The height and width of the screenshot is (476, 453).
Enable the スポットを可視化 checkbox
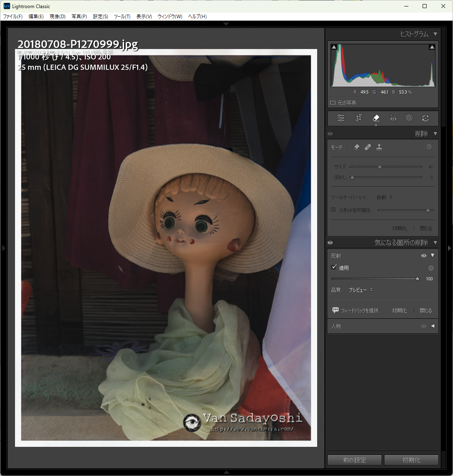click(333, 210)
